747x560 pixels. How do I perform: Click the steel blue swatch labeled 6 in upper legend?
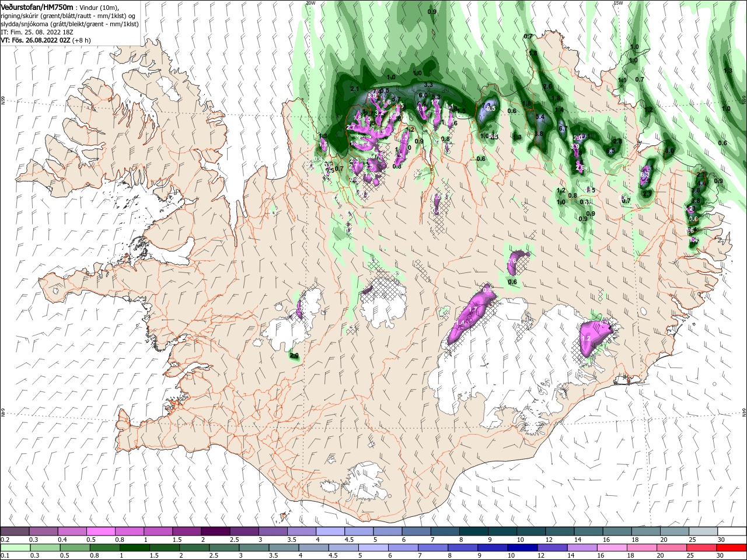(417, 531)
